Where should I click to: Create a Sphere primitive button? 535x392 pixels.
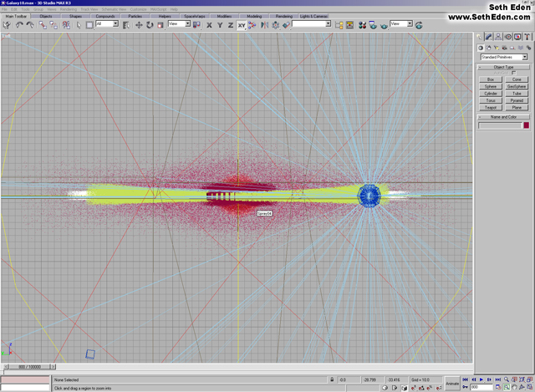click(x=491, y=86)
